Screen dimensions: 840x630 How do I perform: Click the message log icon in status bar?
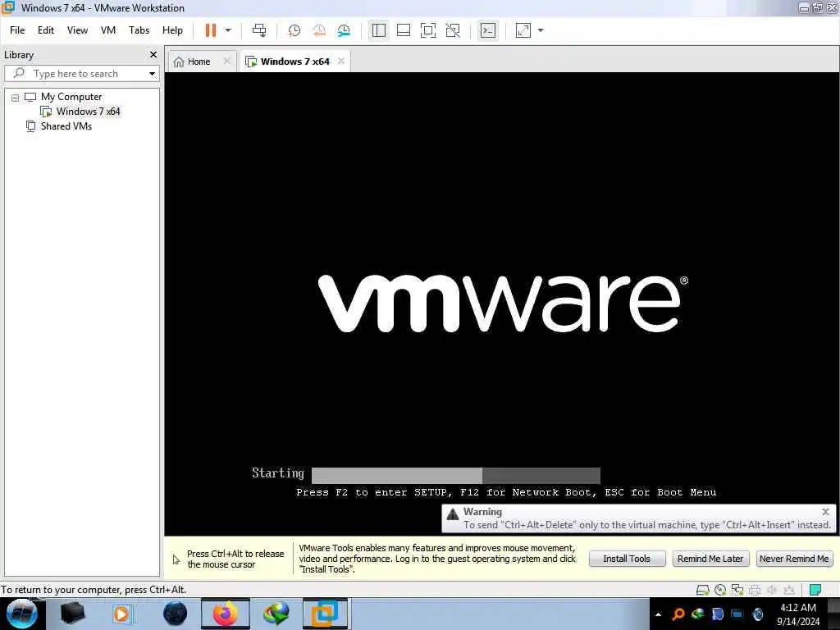click(815, 590)
